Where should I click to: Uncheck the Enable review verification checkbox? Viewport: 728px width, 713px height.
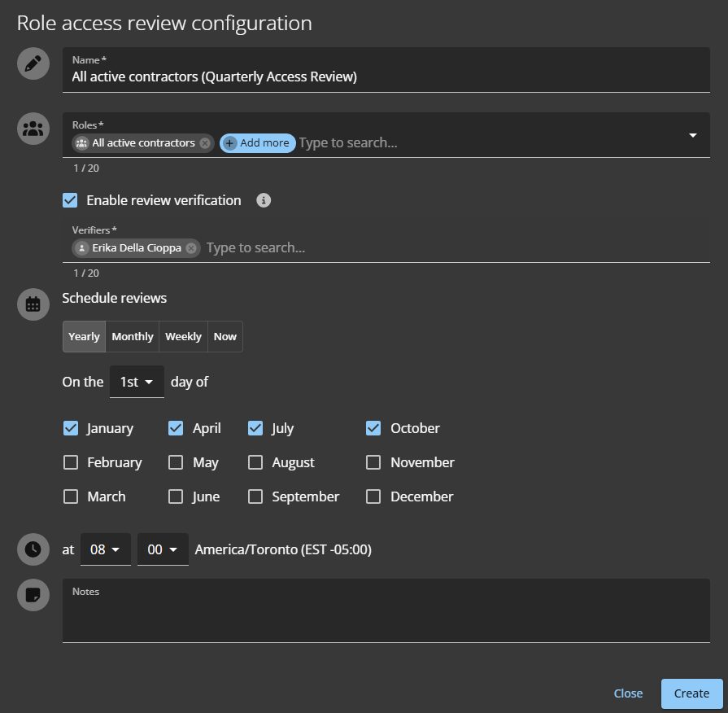click(x=70, y=200)
